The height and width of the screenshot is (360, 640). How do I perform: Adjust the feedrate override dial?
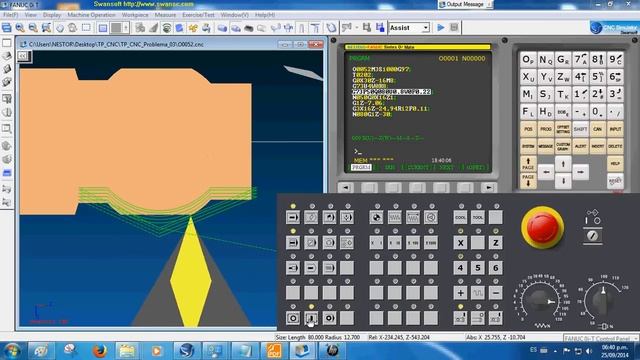point(541,301)
